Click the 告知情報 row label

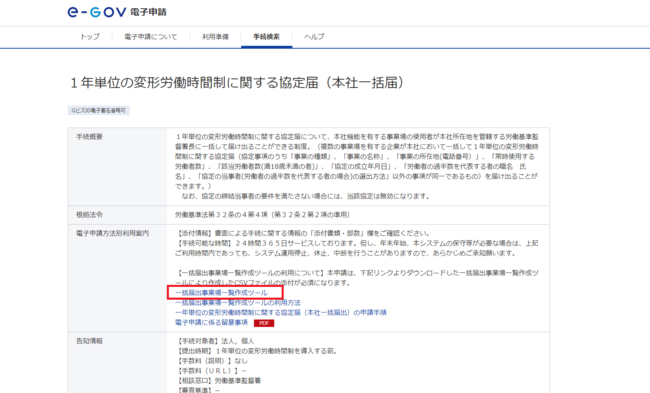[x=89, y=341]
